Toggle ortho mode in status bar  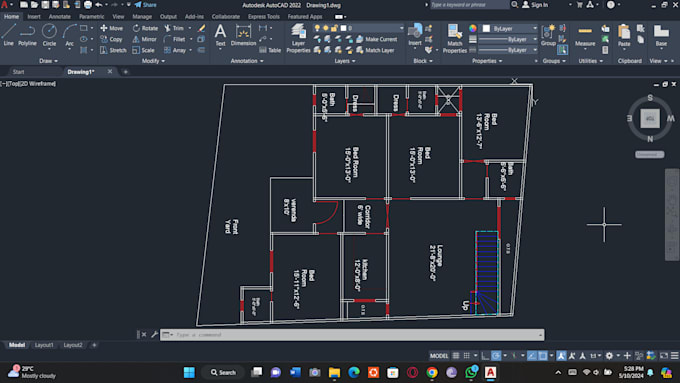click(485, 356)
